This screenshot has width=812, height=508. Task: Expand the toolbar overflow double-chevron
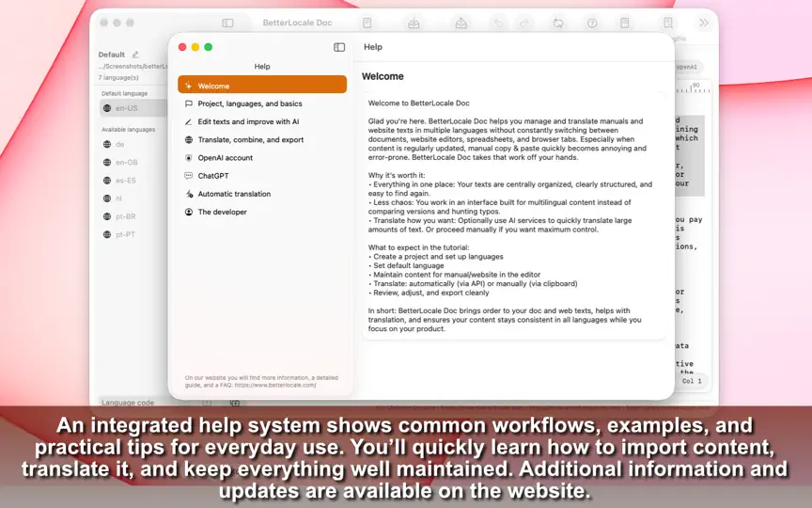tap(703, 23)
